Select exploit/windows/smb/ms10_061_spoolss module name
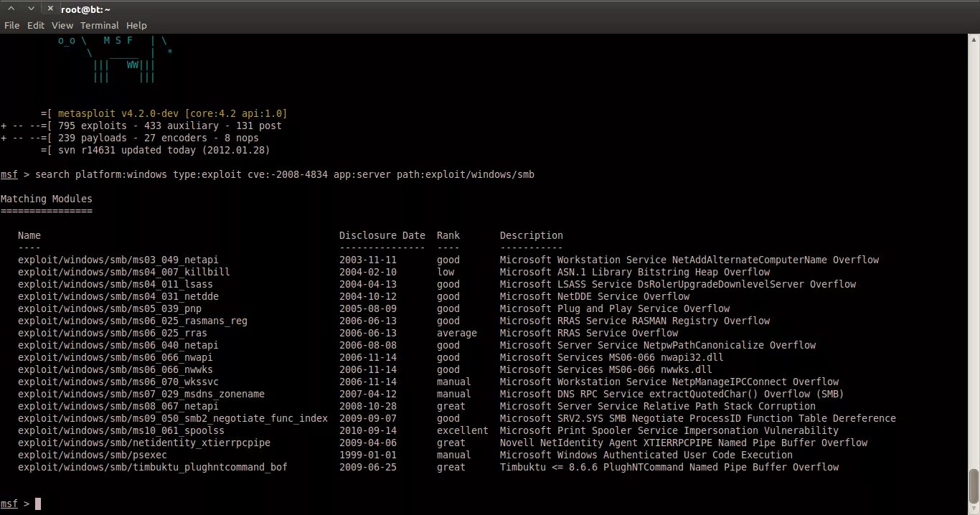Screen dimensions: 980x515 coord(121,430)
